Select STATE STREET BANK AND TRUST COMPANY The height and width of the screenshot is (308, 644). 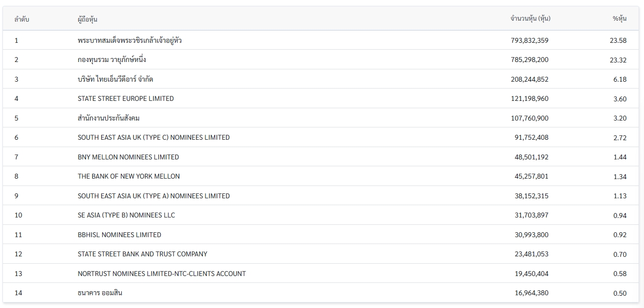pos(142,254)
